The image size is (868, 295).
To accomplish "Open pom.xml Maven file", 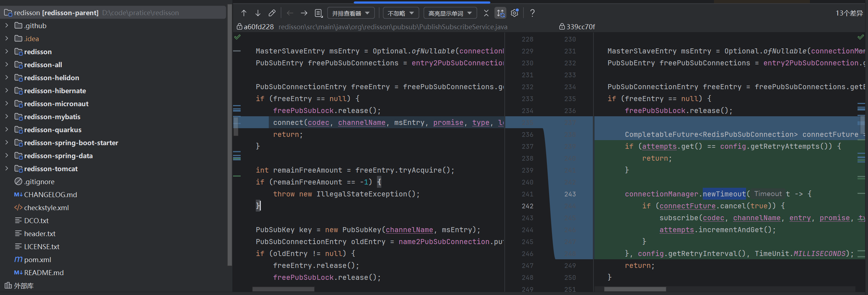I will (38, 260).
